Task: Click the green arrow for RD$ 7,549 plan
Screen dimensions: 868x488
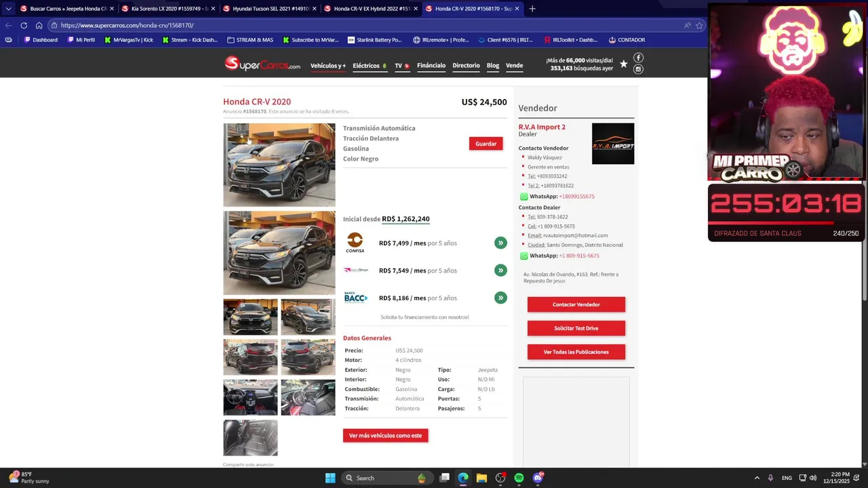Action: coord(500,270)
